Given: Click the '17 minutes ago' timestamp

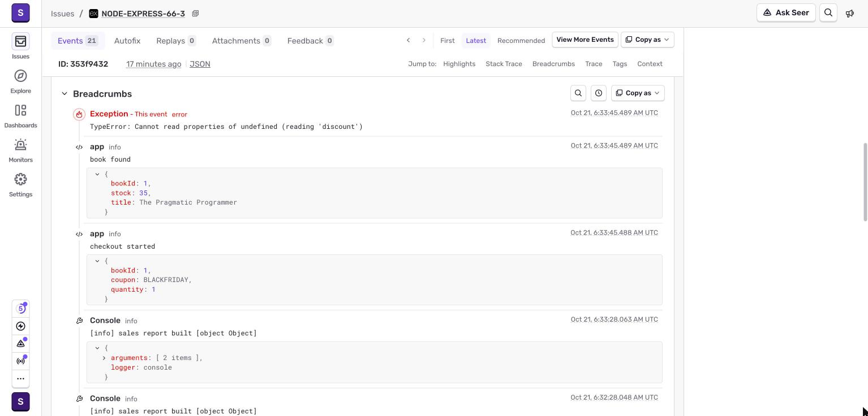Looking at the screenshot, I should [154, 64].
